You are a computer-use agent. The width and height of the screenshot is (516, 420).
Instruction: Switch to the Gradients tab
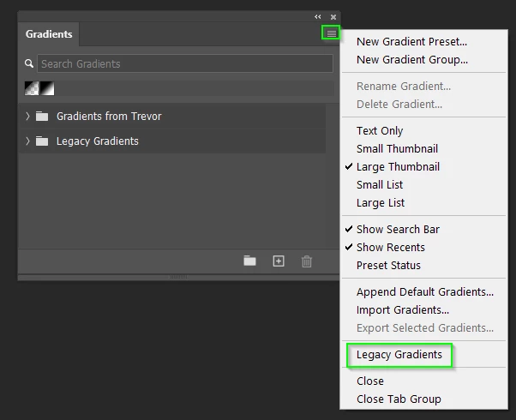click(x=49, y=34)
